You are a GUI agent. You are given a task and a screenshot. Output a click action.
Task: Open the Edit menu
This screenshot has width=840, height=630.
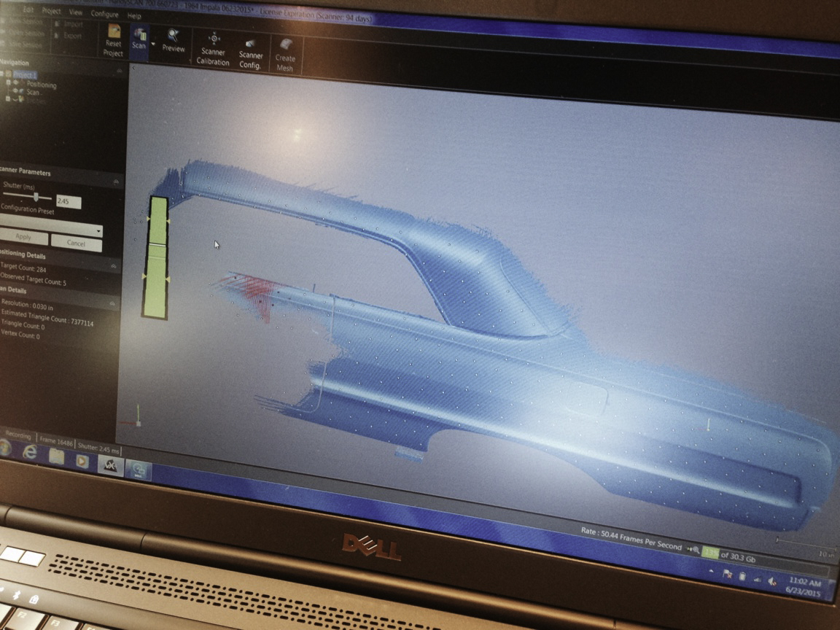pos(28,9)
